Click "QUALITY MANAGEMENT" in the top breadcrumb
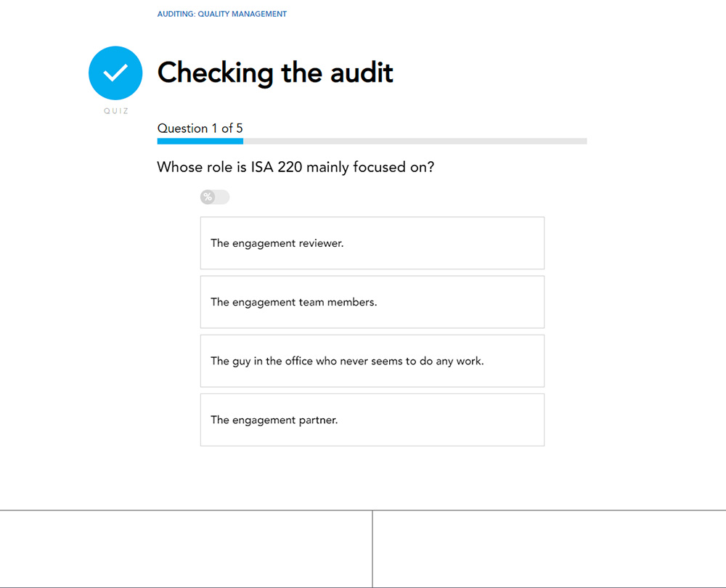The height and width of the screenshot is (588, 726). 242,14
